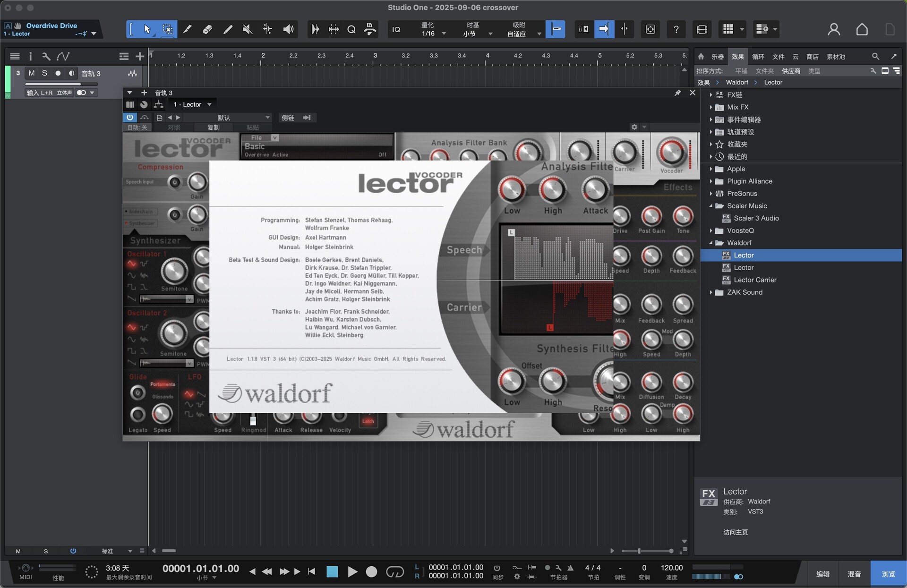The height and width of the screenshot is (588, 907).
Task: Open the 默认 preset dropdown
Action: (x=231, y=118)
